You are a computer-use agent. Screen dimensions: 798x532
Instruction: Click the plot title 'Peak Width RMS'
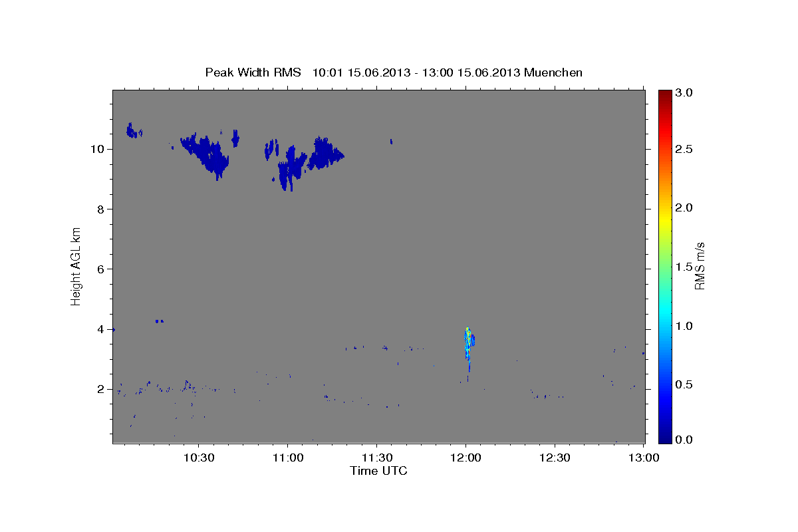(253, 72)
